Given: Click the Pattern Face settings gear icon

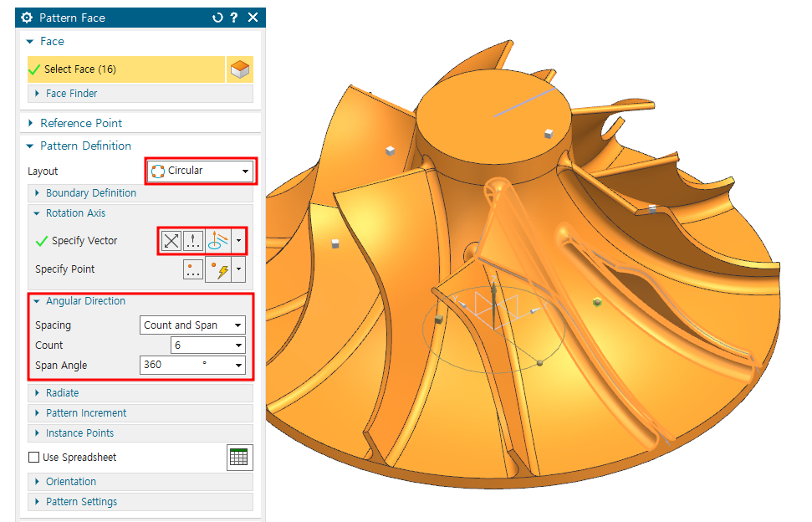Looking at the screenshot, I should click(26, 18).
